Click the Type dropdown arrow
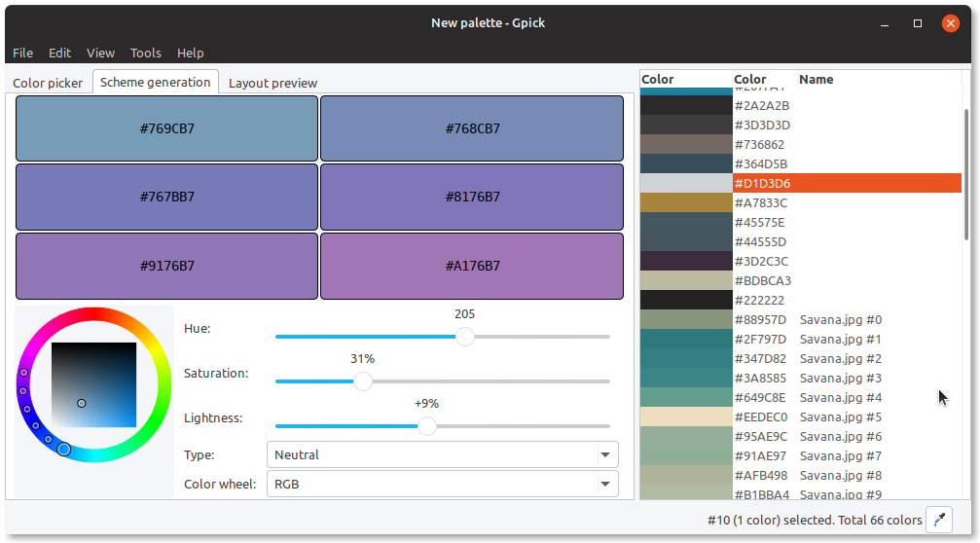This screenshot has height=543, width=980. (x=605, y=454)
